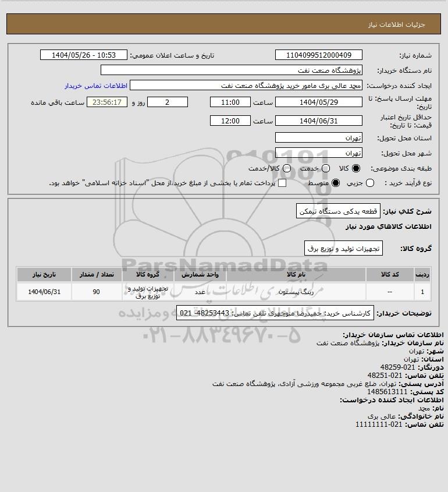Click the واحد شمارش column header

(200, 275)
